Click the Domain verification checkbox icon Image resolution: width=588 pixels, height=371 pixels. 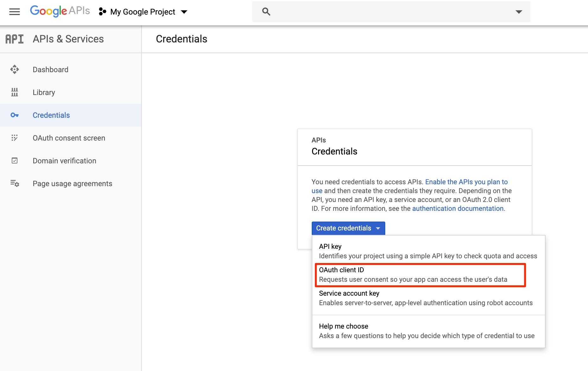pos(15,161)
